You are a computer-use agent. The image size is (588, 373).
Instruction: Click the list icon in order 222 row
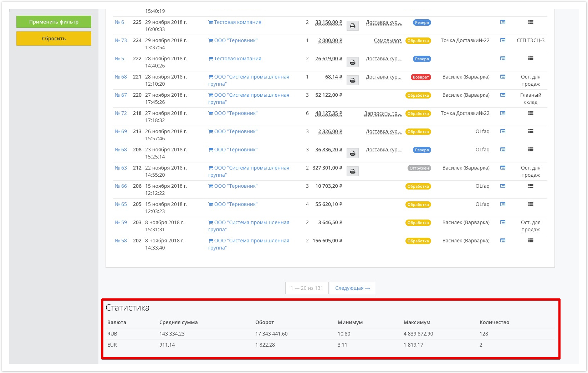pyautogui.click(x=531, y=59)
